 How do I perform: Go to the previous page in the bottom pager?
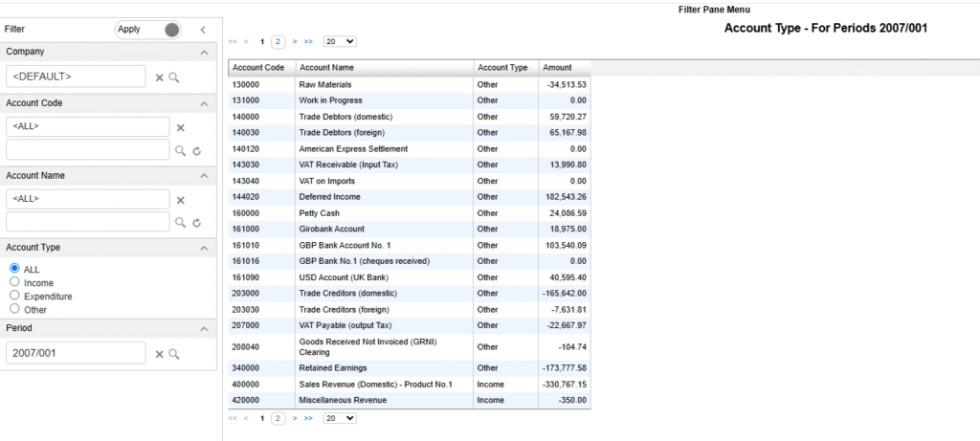pos(246,418)
